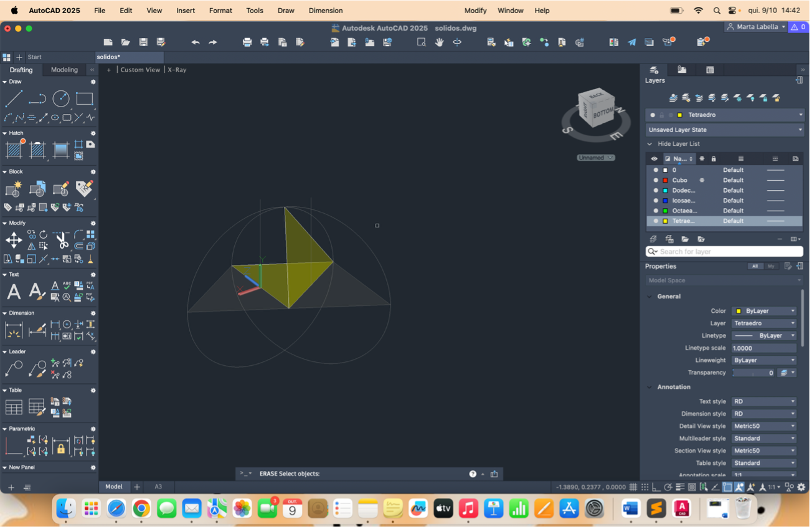The height and width of the screenshot is (529, 812).
Task: Collapse the General section in Properties
Action: pos(650,297)
